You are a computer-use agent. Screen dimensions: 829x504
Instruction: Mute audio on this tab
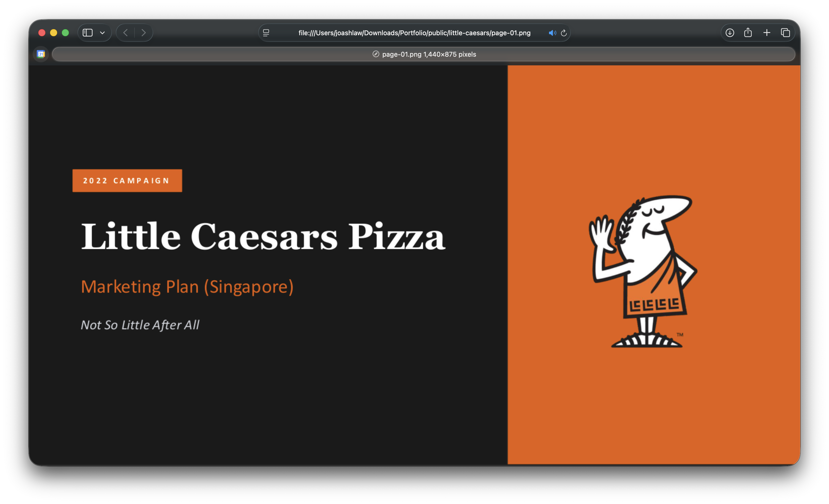tap(552, 33)
